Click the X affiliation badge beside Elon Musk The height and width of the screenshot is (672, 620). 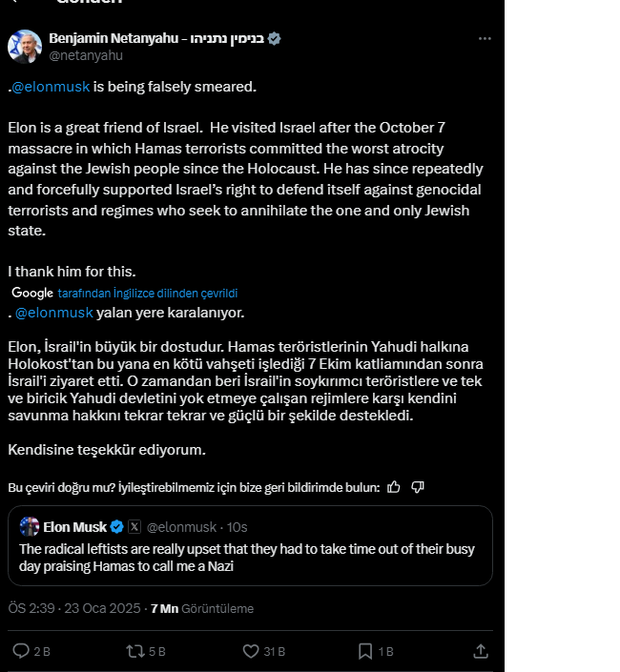(x=134, y=526)
